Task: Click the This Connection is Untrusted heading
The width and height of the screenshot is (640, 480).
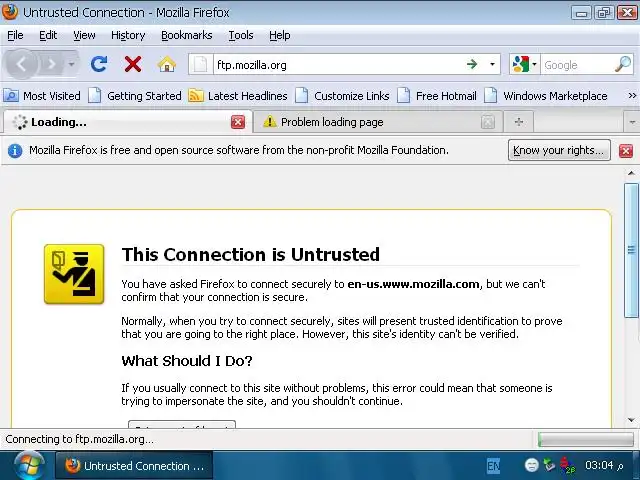Action: pyautogui.click(x=251, y=254)
